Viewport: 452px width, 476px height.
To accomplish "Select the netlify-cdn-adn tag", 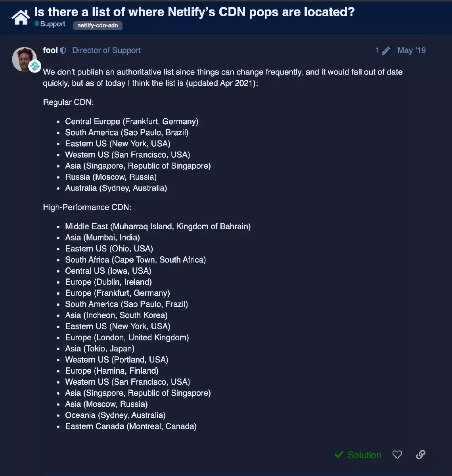I will click(x=98, y=25).
